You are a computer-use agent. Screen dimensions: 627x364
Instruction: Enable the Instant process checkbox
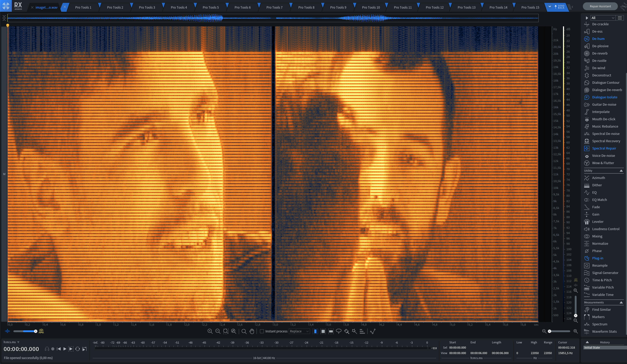pos(262,331)
